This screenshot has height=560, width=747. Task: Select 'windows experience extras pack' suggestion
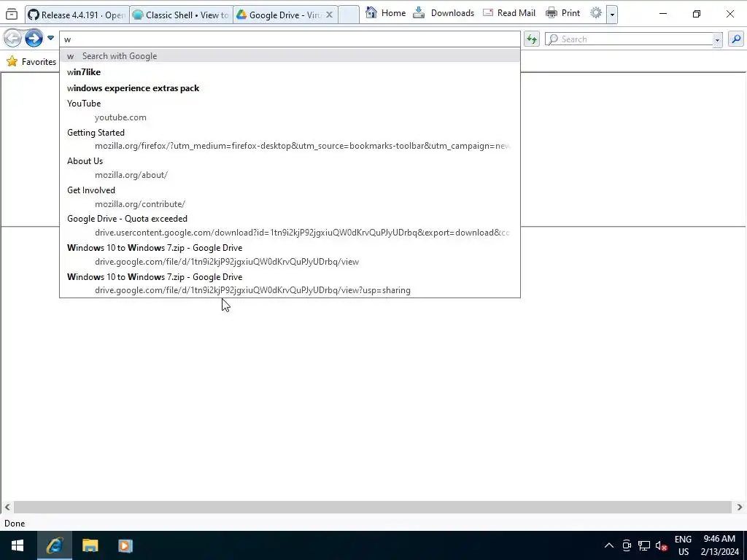tap(290, 88)
